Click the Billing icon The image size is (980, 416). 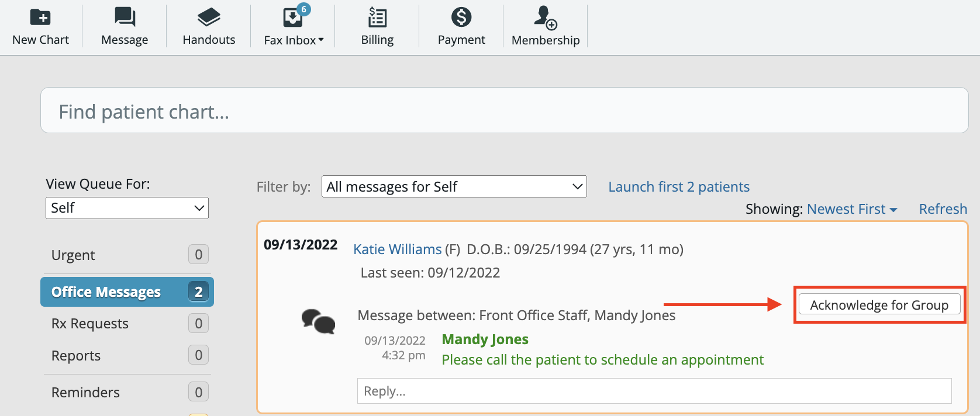coord(377,26)
